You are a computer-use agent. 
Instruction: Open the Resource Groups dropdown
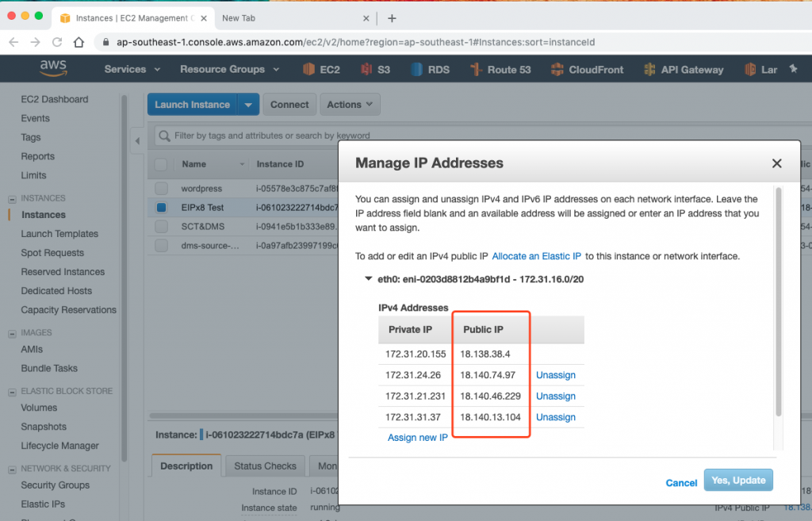tap(229, 70)
